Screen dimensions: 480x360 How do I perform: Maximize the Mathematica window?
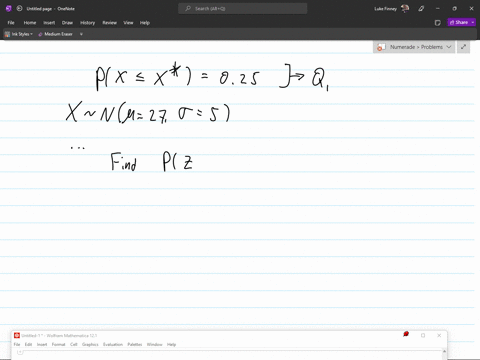[x=423, y=335]
